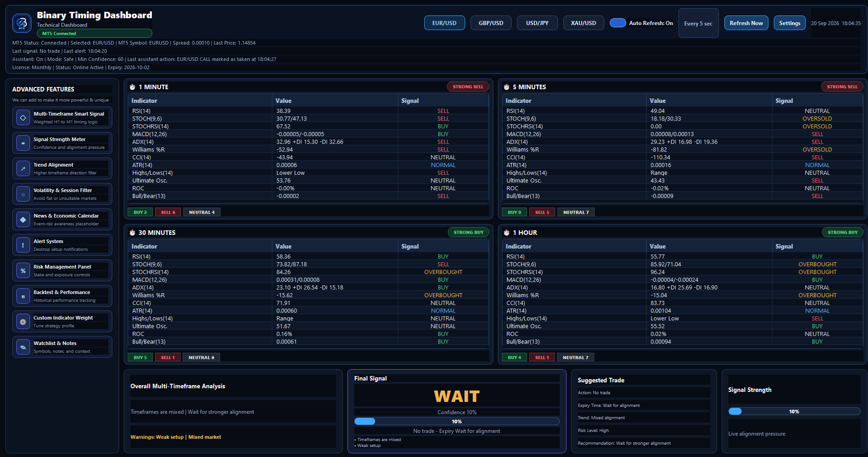This screenshot has height=457, width=868.
Task: Open Custom Indicator Weight gear icon
Action: pyautogui.click(x=23, y=321)
